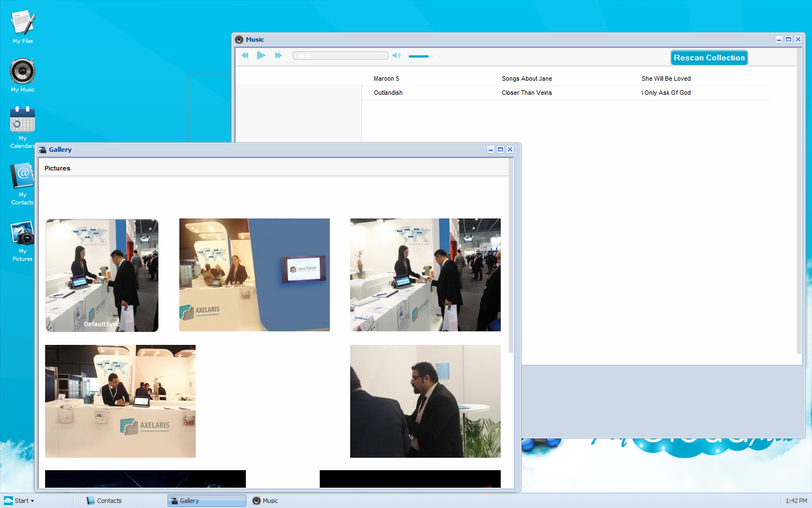Adjust the Music volume slider
Screen dimensions: 812x508
click(418, 56)
